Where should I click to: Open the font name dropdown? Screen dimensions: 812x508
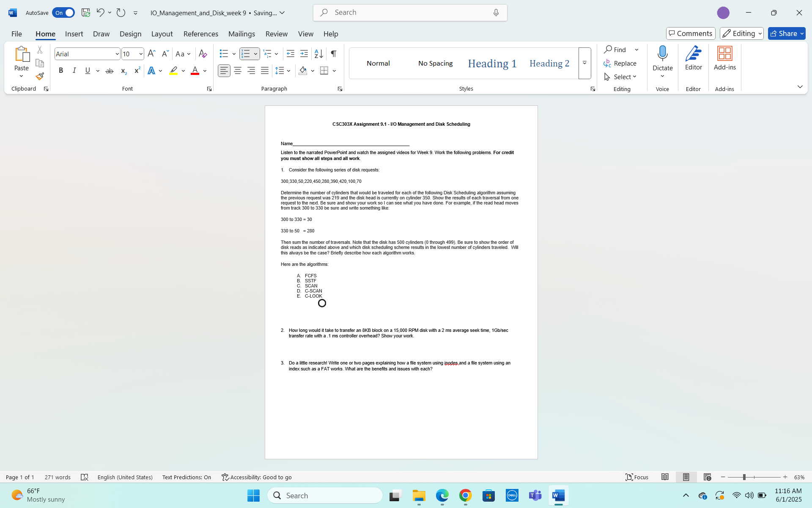117,54
